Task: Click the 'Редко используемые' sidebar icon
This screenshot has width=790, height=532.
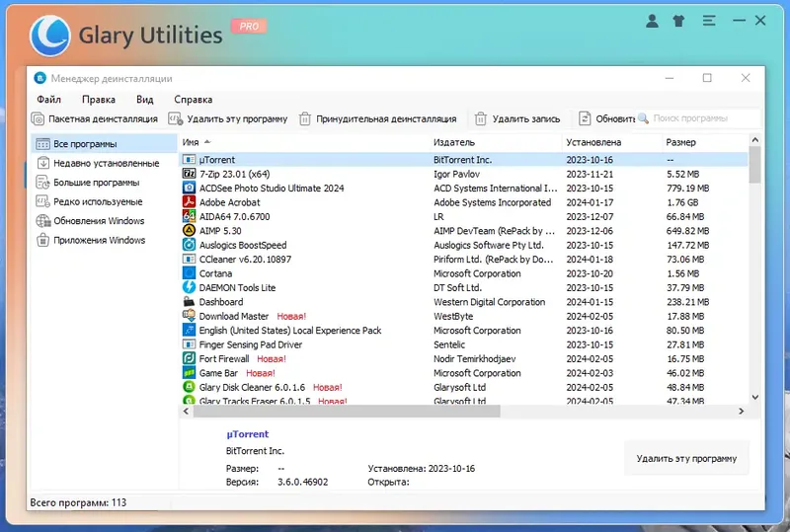Action: (x=42, y=201)
